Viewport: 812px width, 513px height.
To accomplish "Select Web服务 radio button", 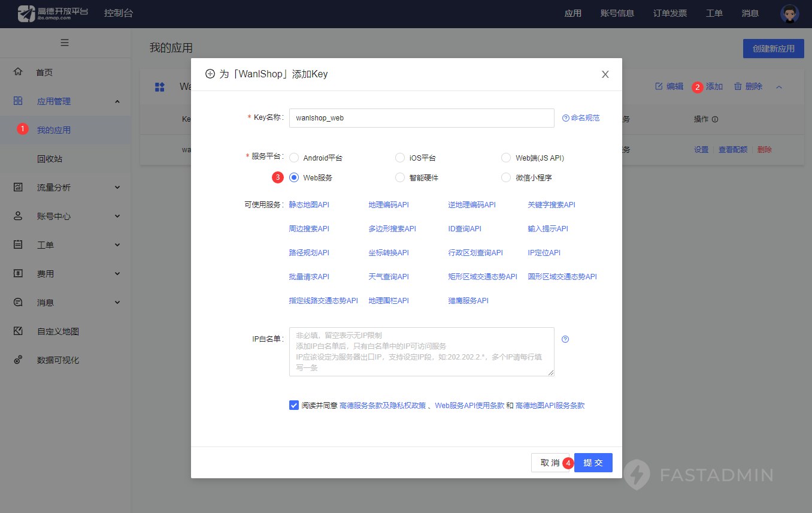I will [294, 177].
